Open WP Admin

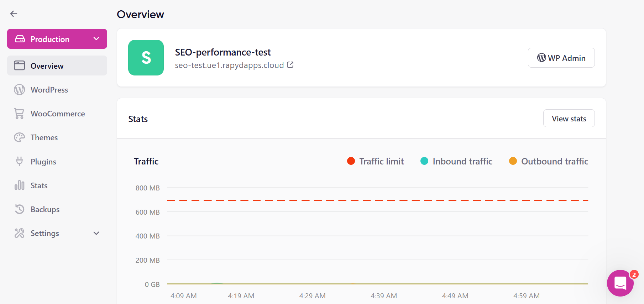561,58
